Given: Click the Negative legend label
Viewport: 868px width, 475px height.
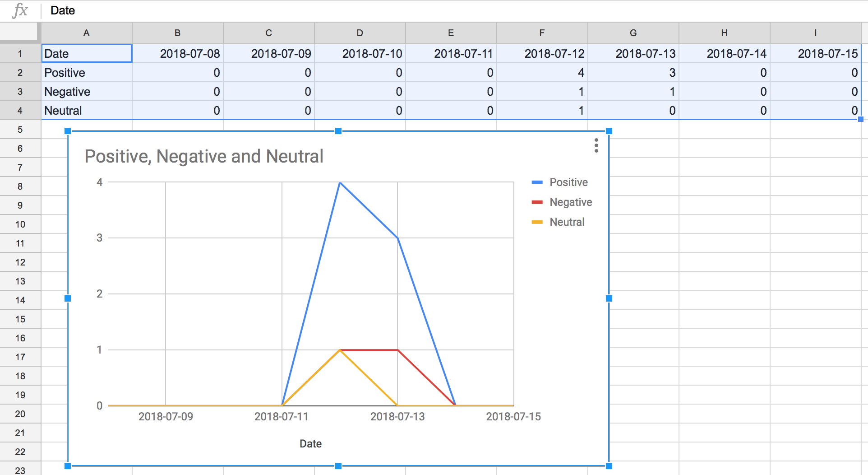Looking at the screenshot, I should point(570,202).
